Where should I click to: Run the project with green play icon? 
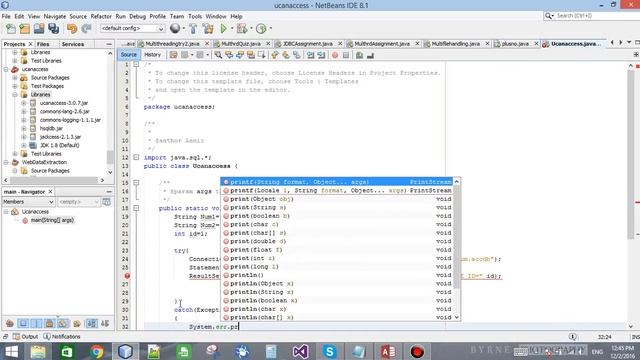tap(223, 29)
